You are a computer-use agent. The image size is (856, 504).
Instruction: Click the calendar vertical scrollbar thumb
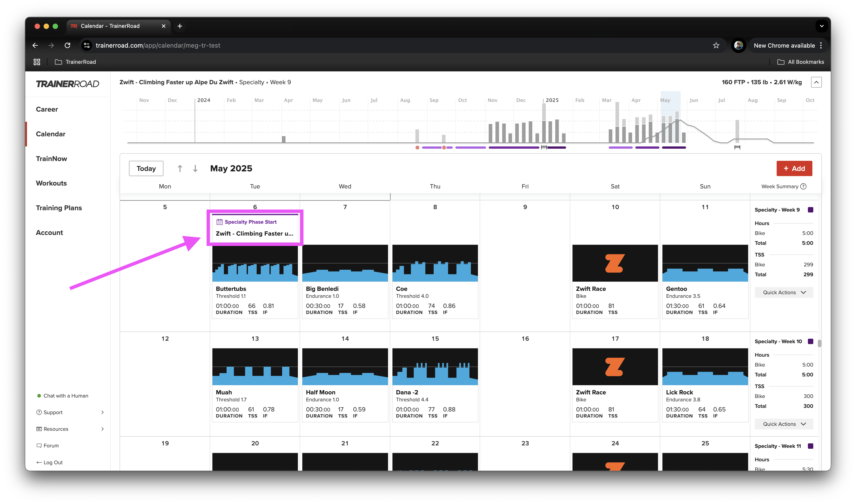(819, 343)
